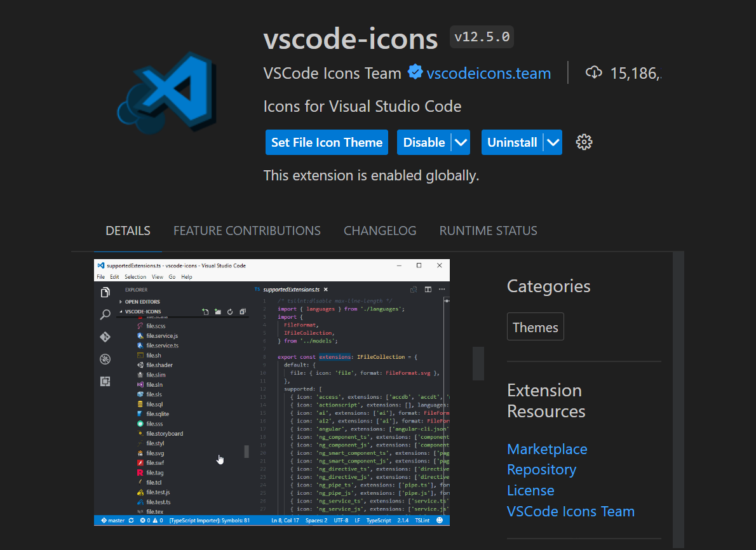Screen dimensions: 756x550
Task: Click New File icon in preview explorer header
Action: pyautogui.click(x=205, y=312)
